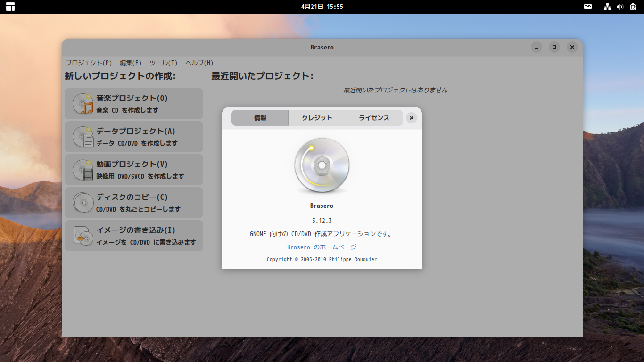Click the volume speaker icon in the top bar
The height and width of the screenshot is (362, 644).
click(620, 7)
